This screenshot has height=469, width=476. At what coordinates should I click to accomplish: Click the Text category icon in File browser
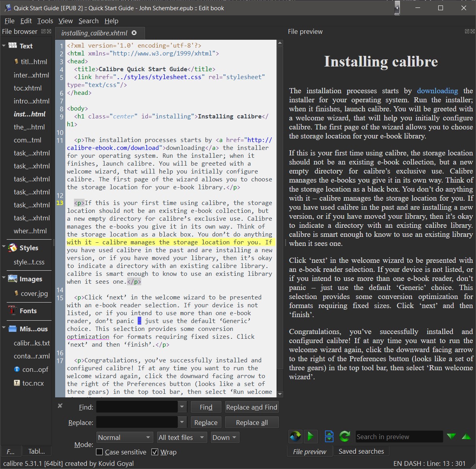coord(13,46)
